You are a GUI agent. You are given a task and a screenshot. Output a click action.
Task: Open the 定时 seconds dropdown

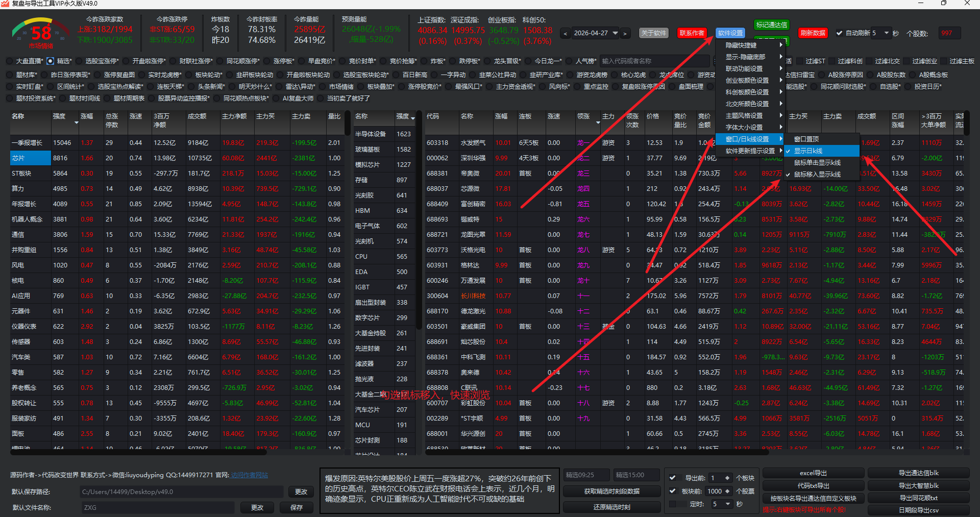coord(728,504)
